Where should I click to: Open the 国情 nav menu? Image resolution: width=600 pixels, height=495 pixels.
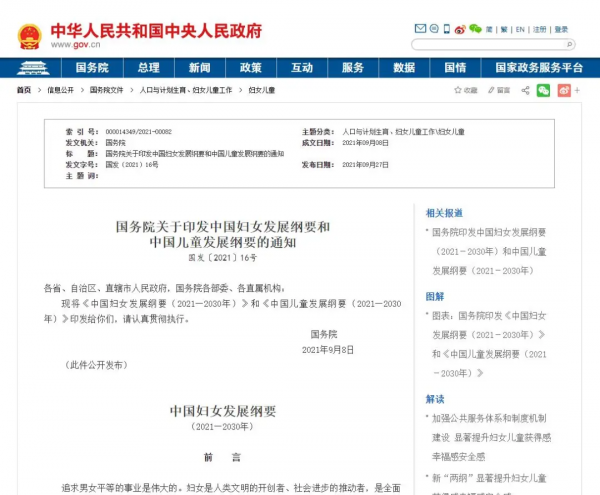point(455,68)
